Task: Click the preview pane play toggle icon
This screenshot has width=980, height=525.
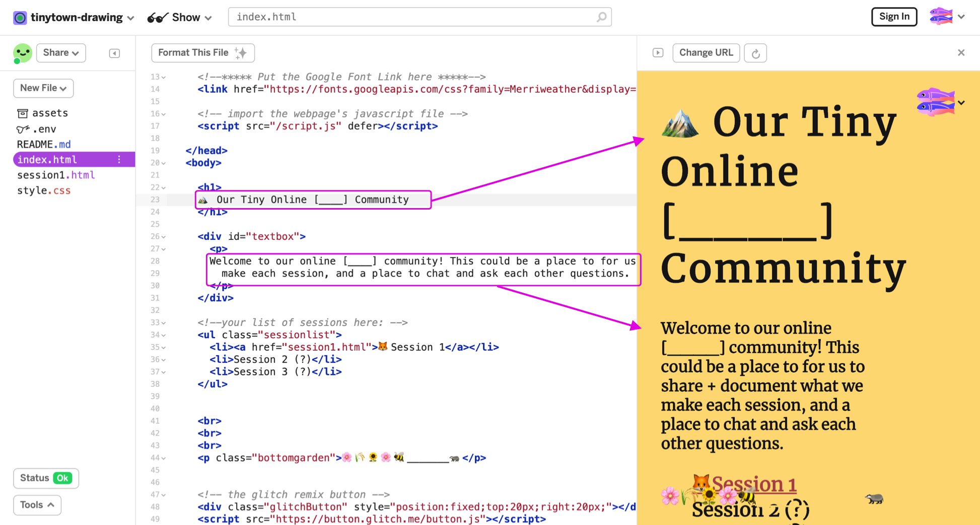Action: tap(658, 53)
